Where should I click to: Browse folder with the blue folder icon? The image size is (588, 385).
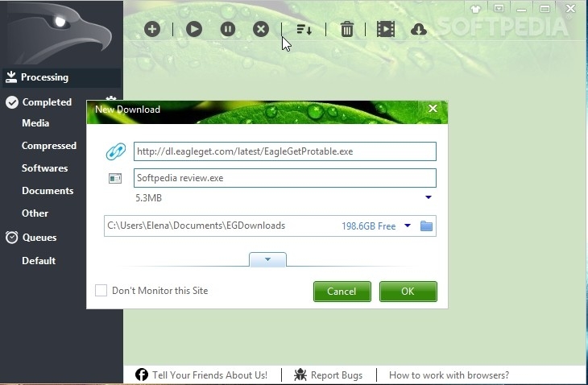(426, 226)
